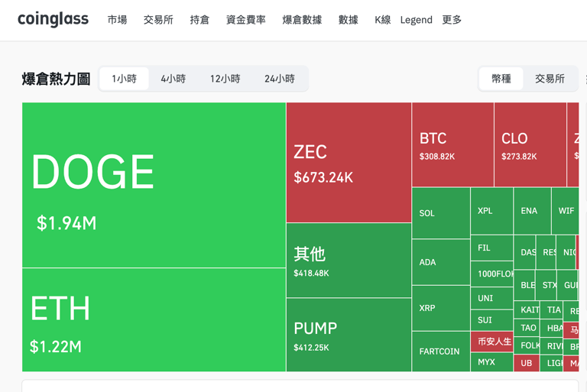Click the DOGE heatmap tile

[154, 185]
